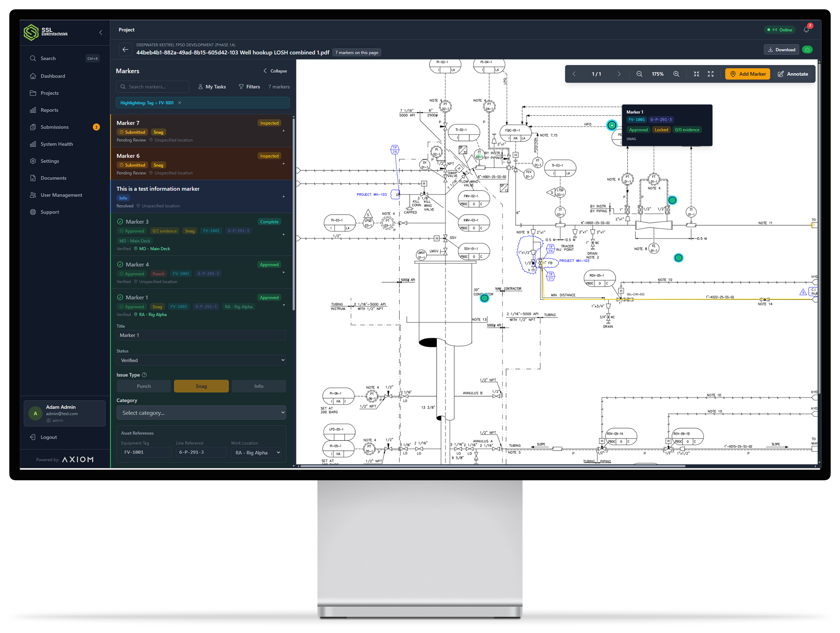Click the fullscreen expand icon
Image resolution: width=840 pixels, height=633 pixels.
710,74
